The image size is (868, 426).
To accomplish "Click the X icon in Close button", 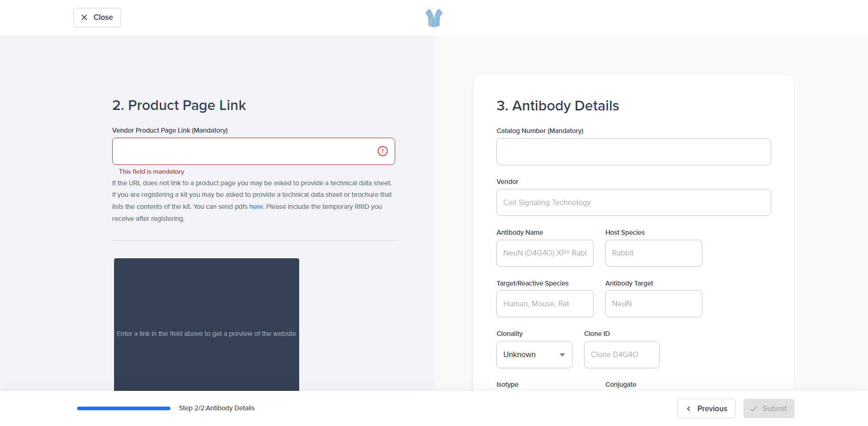I will (x=84, y=18).
